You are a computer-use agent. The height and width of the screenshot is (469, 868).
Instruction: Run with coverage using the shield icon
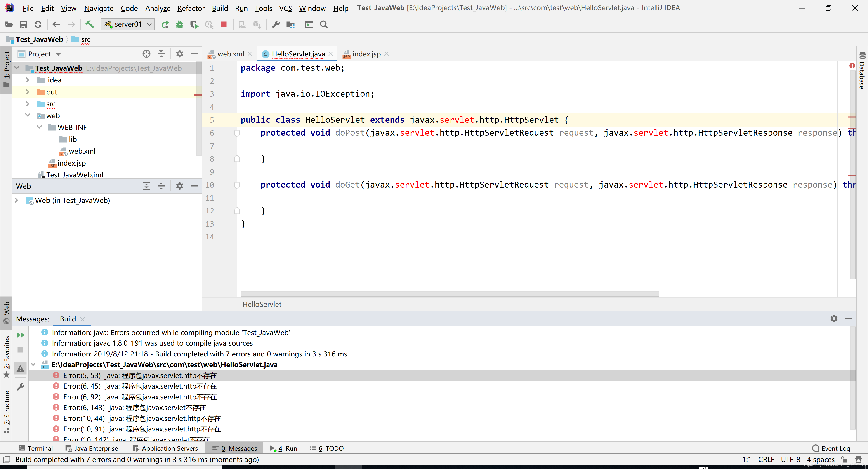pos(194,24)
